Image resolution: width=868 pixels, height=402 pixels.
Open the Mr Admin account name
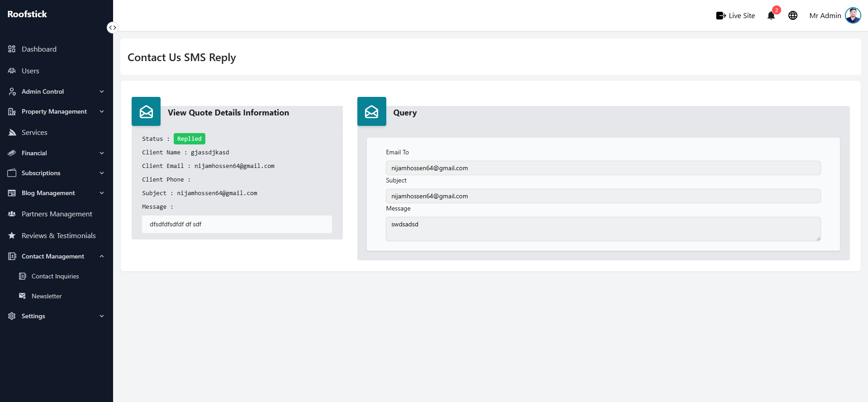pos(825,16)
